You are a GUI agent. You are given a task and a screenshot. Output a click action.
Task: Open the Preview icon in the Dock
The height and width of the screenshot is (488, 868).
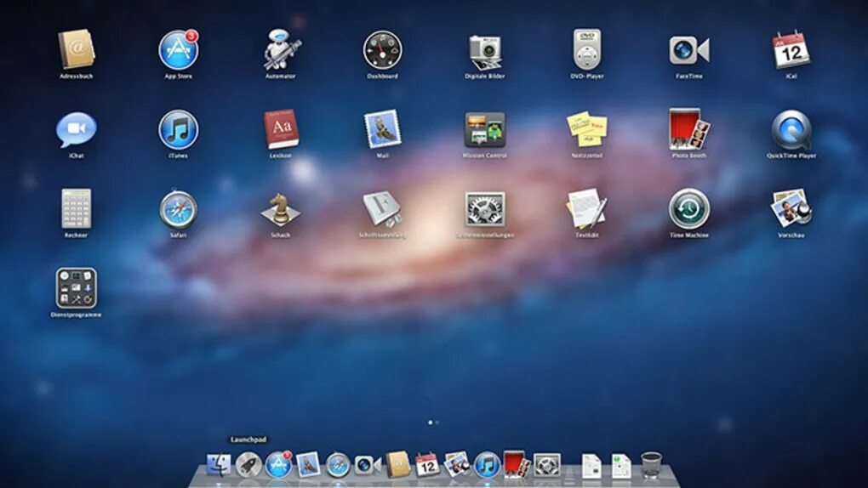click(457, 464)
